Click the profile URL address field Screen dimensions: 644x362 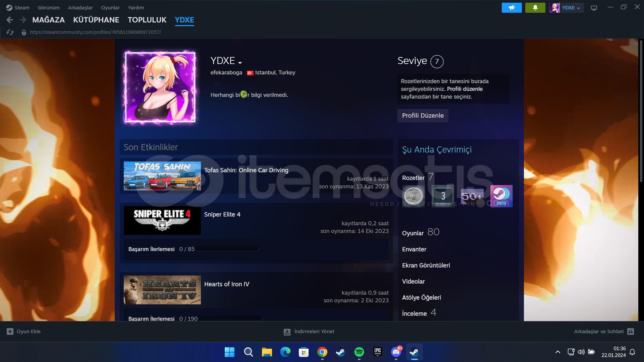[x=95, y=32]
